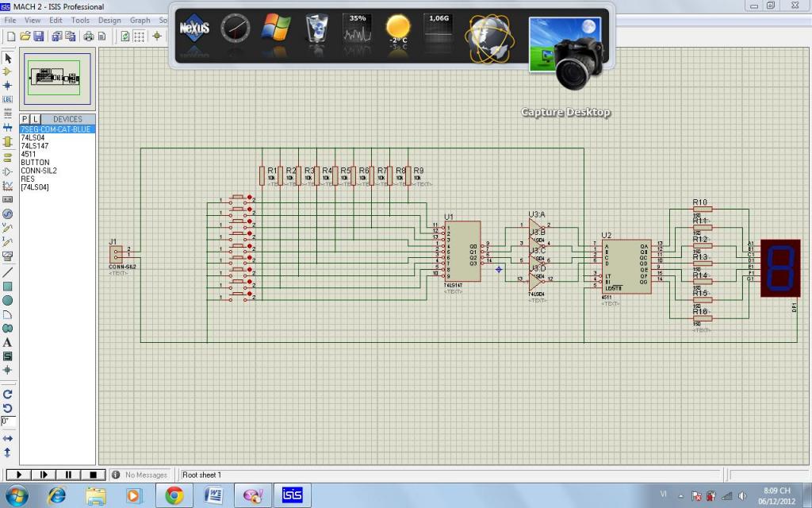Click the Junction dot mode icon
The image size is (812, 508).
(x=8, y=85)
